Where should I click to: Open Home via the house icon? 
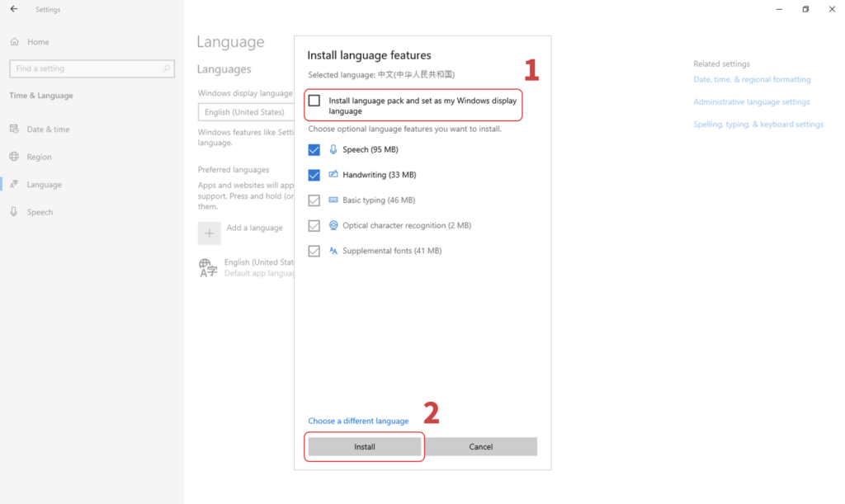tap(15, 41)
